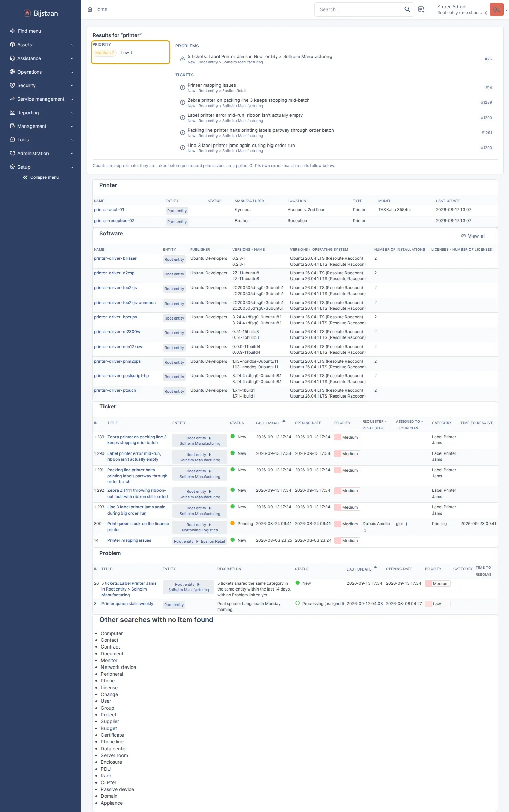Open the printer-driver-hpcups software link

coord(115,317)
